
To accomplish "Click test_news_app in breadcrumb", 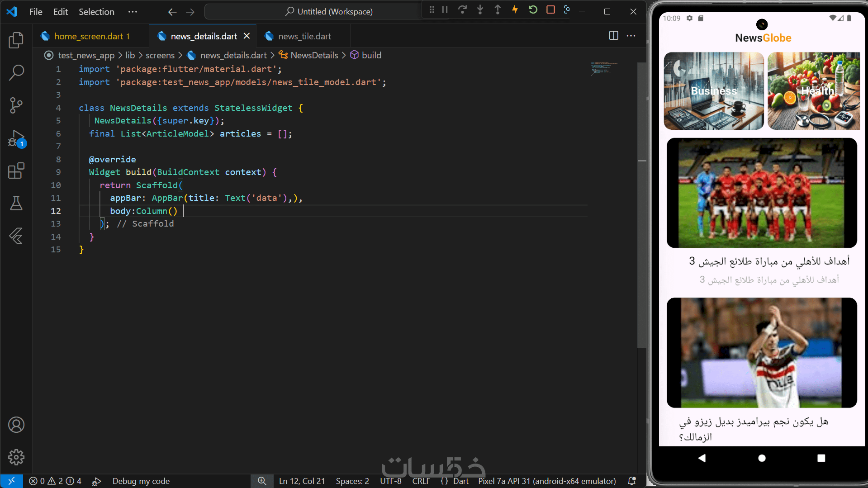I will click(x=86, y=55).
